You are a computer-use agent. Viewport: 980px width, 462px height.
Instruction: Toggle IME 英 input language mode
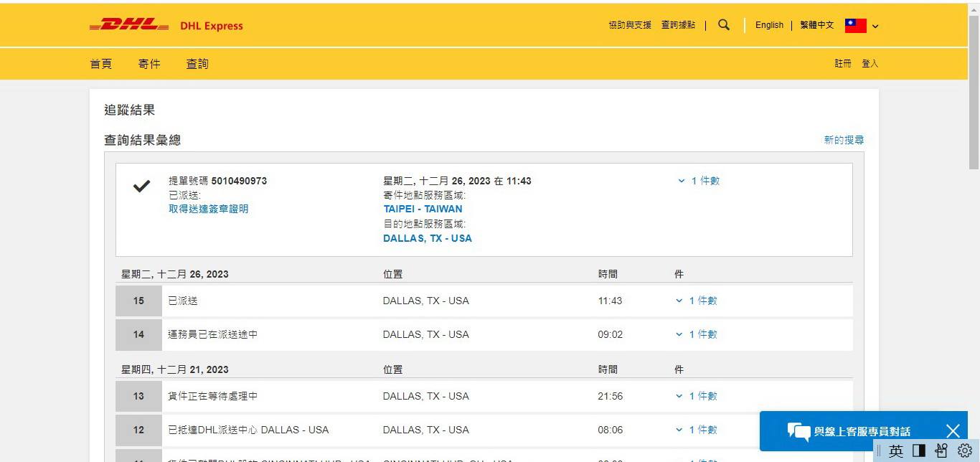point(896,451)
